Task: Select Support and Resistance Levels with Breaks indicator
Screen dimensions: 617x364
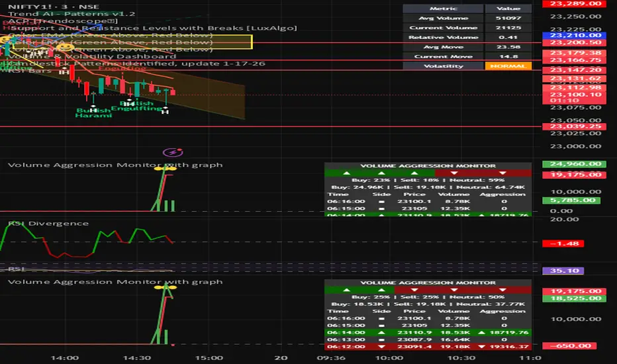Action: pyautogui.click(x=154, y=28)
